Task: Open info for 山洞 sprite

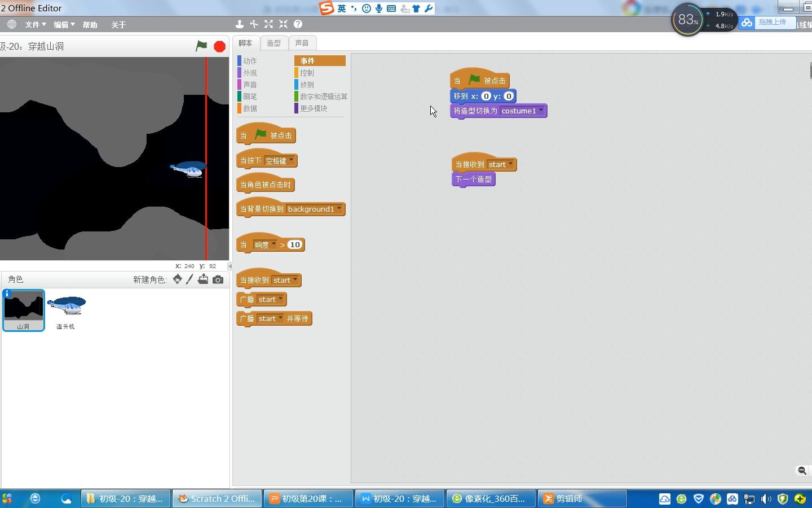Action: pyautogui.click(x=7, y=294)
